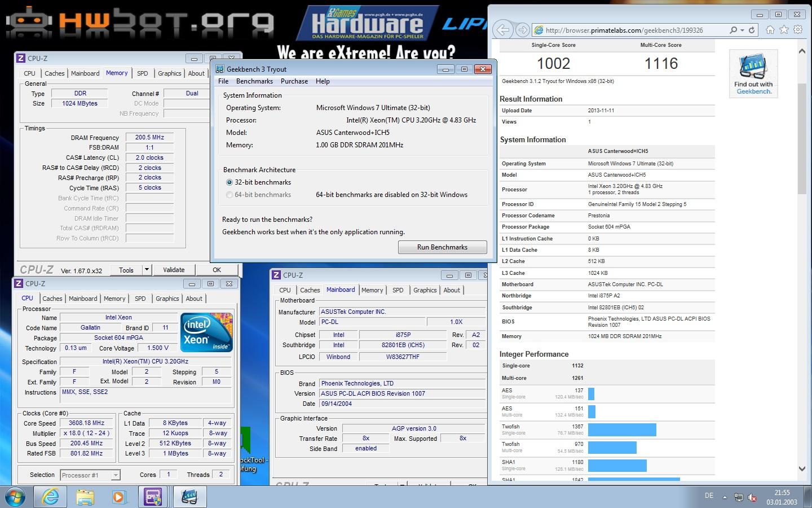Click the network tray icon
This screenshot has height=508, width=812.
pyautogui.click(x=739, y=497)
